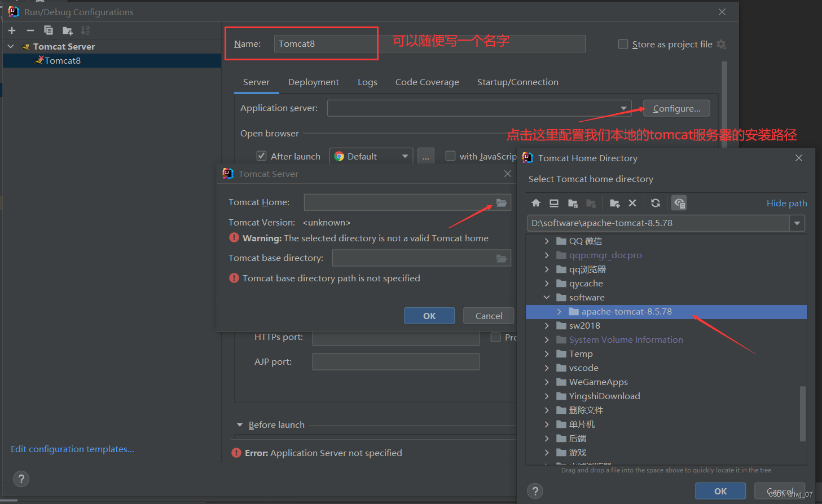Browse for Tomcat Home folder icon
822x504 pixels.
click(x=501, y=202)
